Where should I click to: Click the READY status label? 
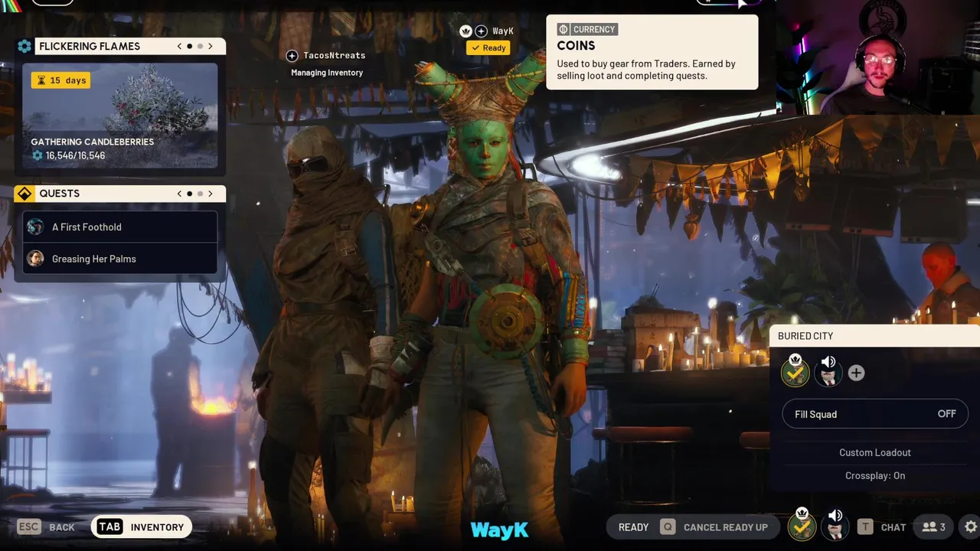pyautogui.click(x=633, y=527)
